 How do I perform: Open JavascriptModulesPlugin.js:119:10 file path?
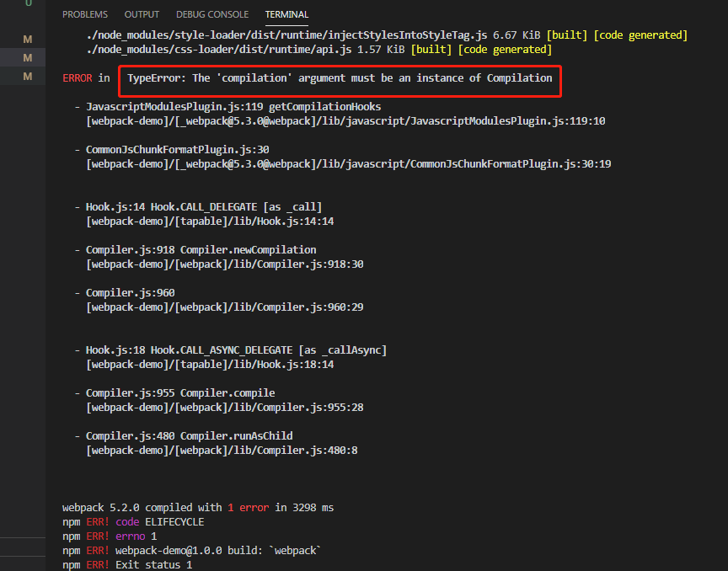click(345, 121)
